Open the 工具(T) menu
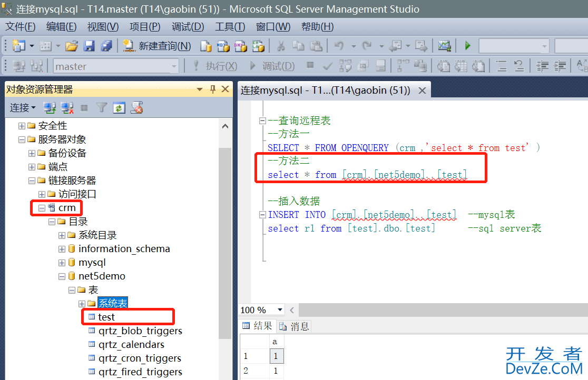The image size is (588, 380). 230,27
